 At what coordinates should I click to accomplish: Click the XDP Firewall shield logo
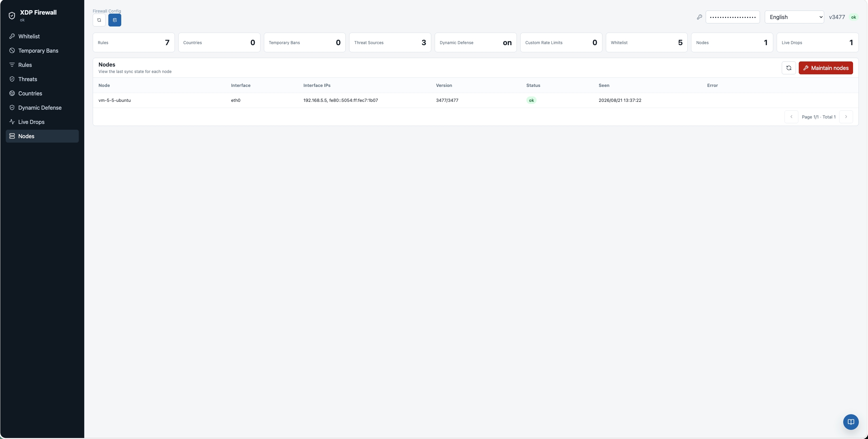pyautogui.click(x=12, y=16)
